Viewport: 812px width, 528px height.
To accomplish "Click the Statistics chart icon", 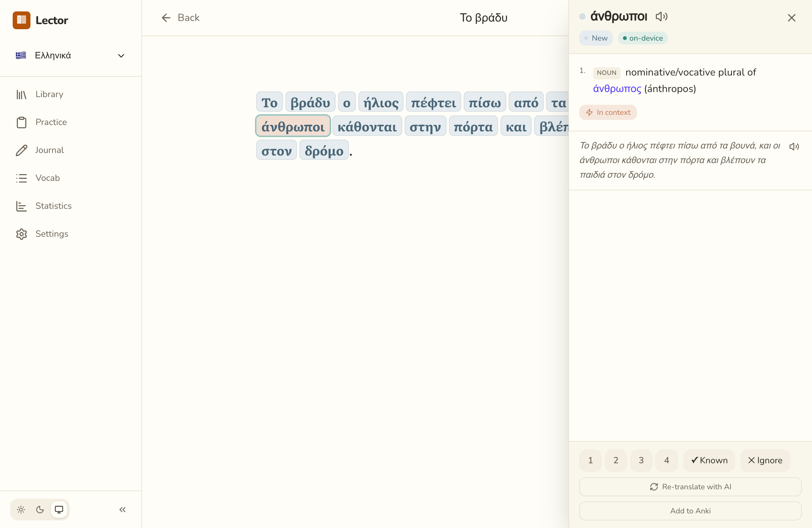I will (x=22, y=207).
